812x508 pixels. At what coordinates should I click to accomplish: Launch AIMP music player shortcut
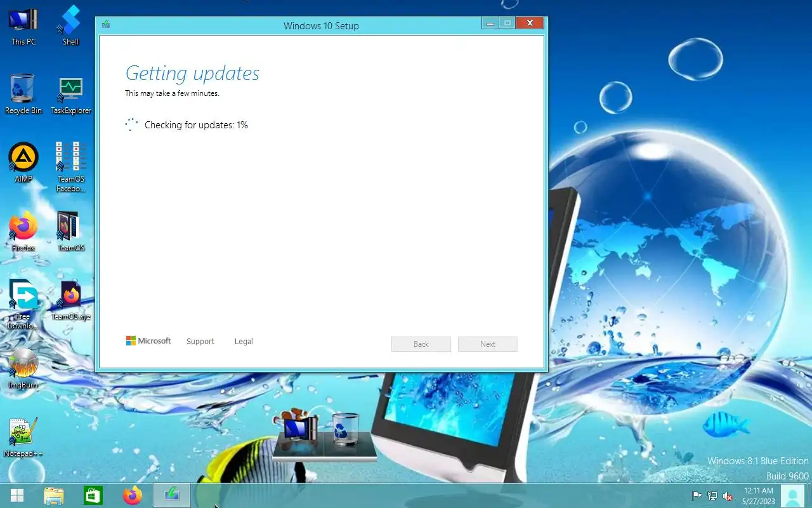click(23, 163)
